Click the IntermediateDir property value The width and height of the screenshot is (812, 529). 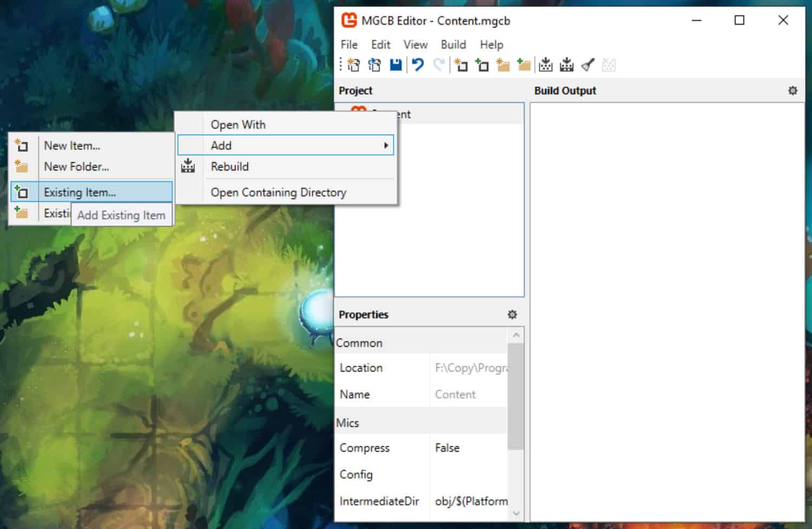coord(471,501)
